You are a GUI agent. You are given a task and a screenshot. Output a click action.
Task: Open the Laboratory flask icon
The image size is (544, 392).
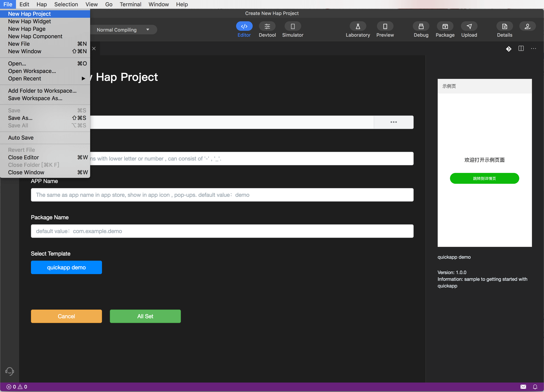(x=358, y=26)
